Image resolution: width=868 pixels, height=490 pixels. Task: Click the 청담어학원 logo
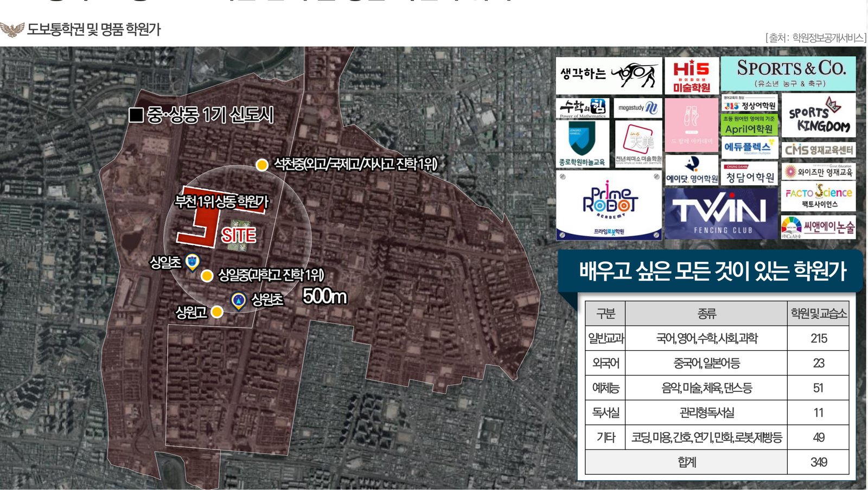pos(749,174)
